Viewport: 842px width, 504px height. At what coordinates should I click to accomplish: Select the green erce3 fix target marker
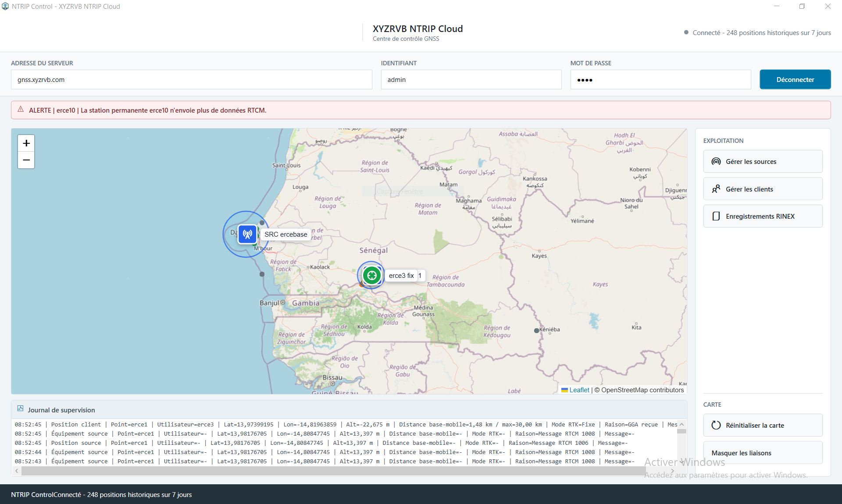click(x=372, y=275)
